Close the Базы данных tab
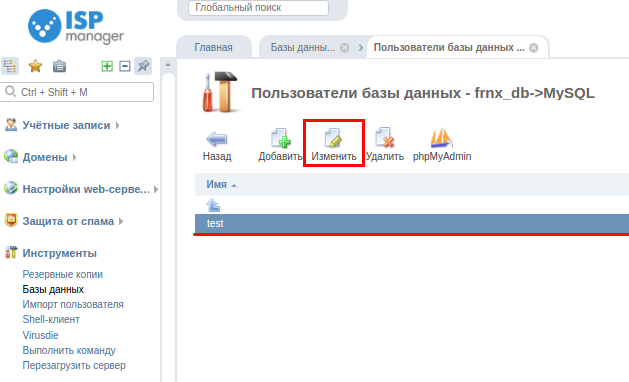629x382 pixels. (x=345, y=48)
